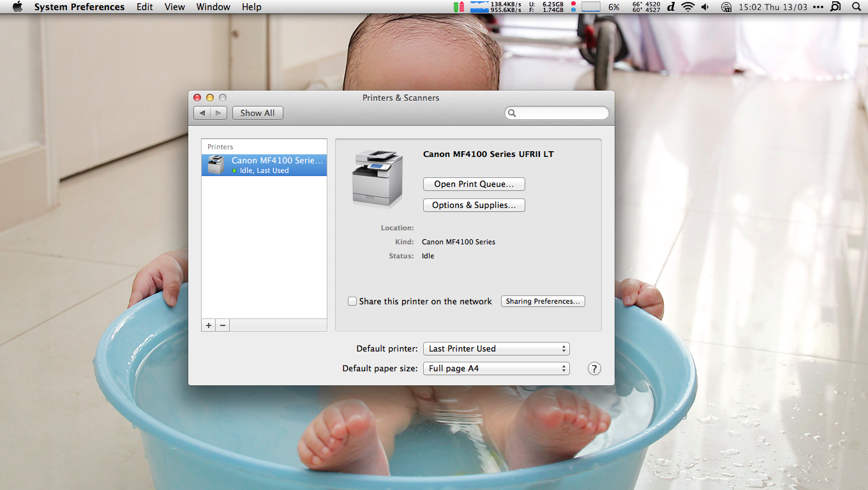Open the System Preferences menu
This screenshot has width=868, height=490.
point(79,7)
